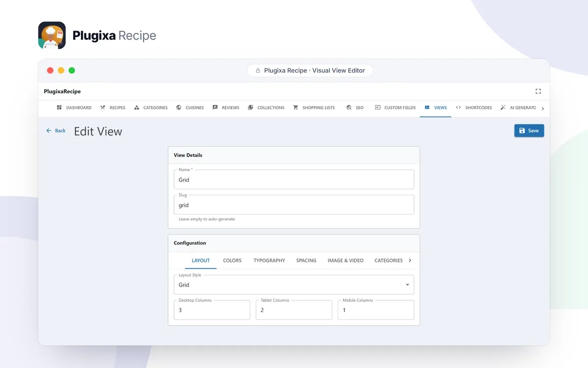Open the Layout Style dropdown
The image size is (588, 368).
[294, 285]
